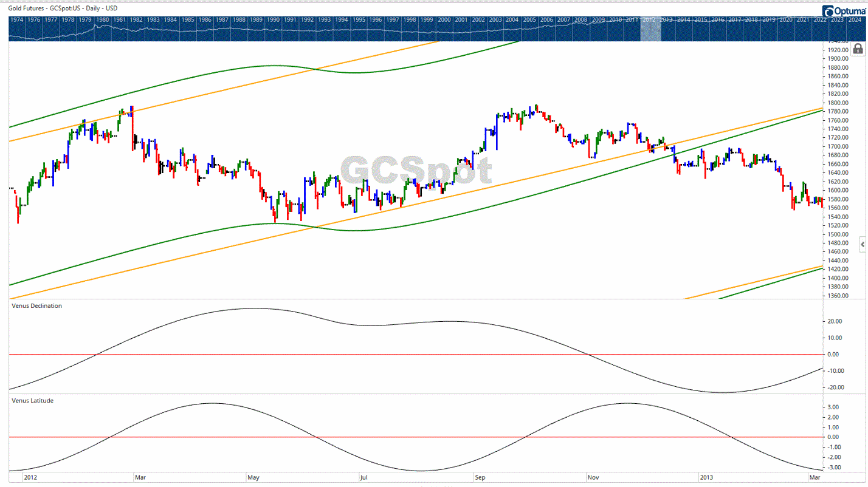868x487 pixels.
Task: Select the red zero line in Venus Latitude pane
Action: click(x=416, y=437)
